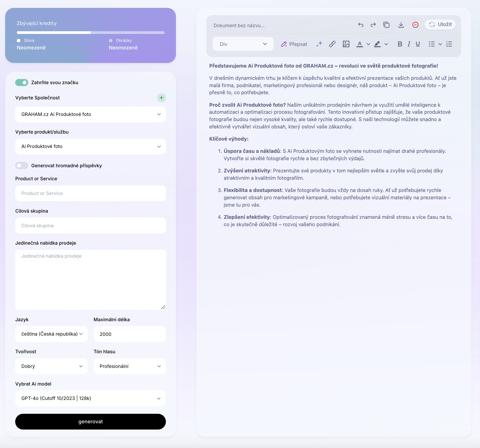
Task: Click the text color A icon
Action: coord(360,44)
